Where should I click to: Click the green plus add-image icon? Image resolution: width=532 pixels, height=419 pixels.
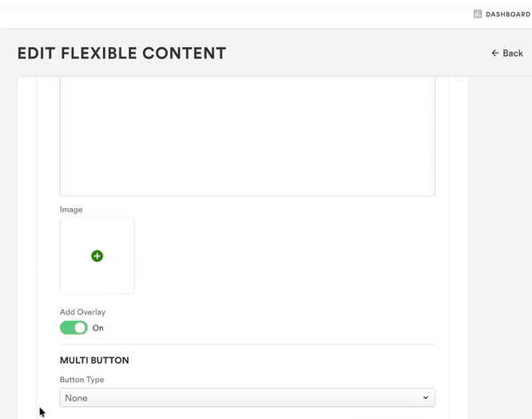tap(97, 256)
